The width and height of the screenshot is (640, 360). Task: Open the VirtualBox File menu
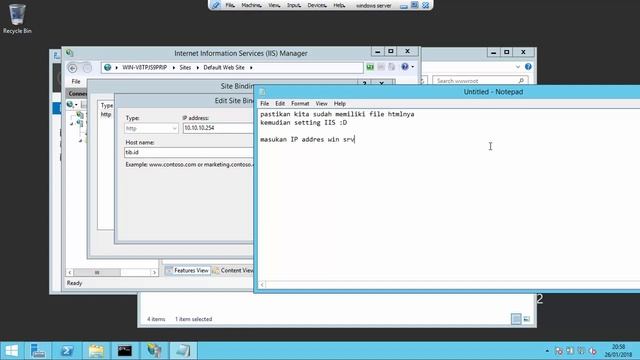tap(230, 5)
